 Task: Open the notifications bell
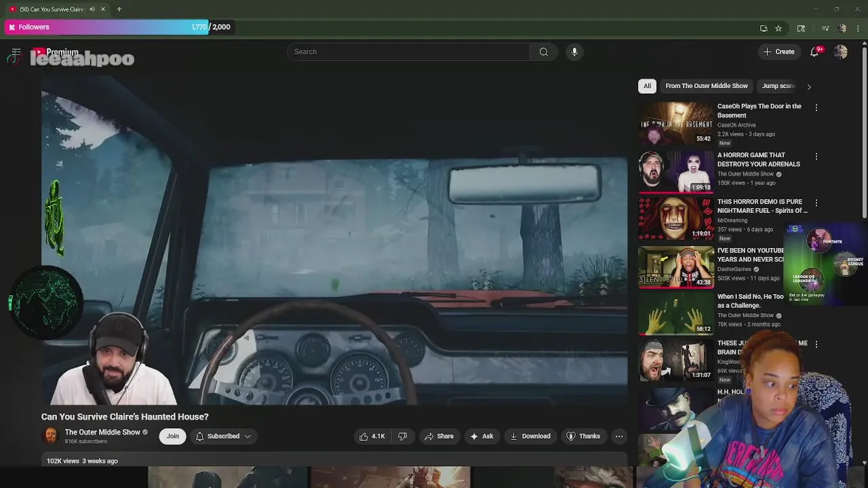[815, 52]
